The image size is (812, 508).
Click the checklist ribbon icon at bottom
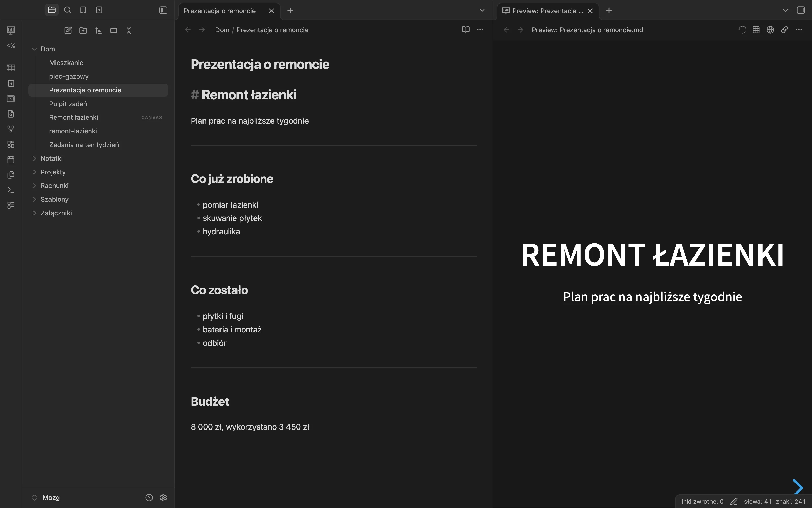11,205
